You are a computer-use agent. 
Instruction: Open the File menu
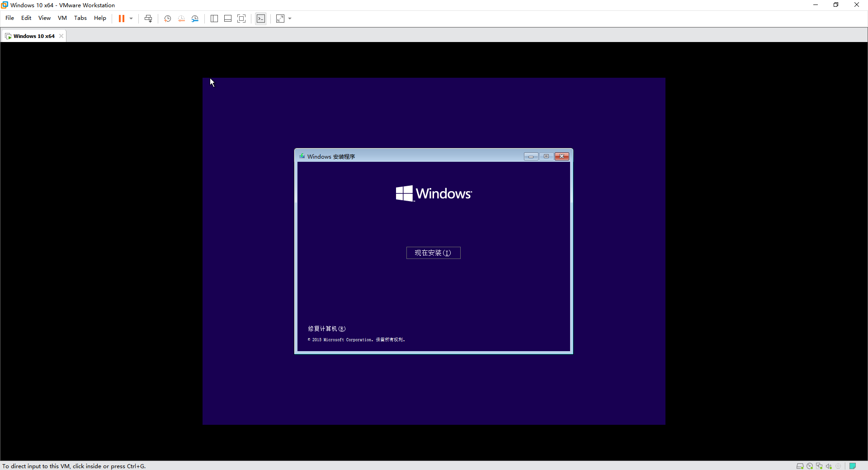(9, 18)
